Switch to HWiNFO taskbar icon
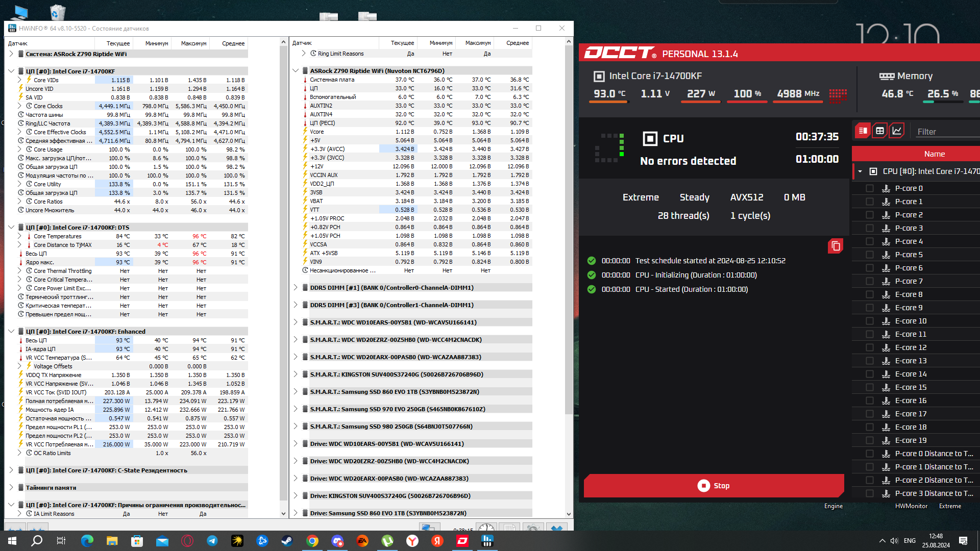 487,541
